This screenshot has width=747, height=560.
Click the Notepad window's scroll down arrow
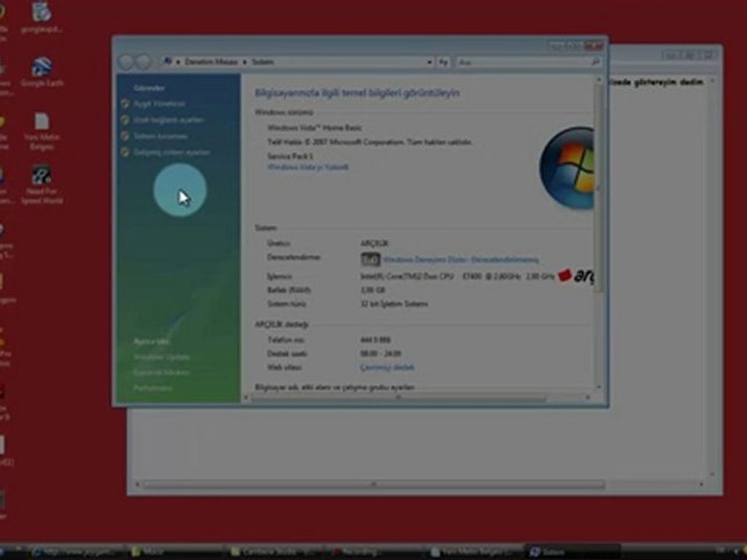coord(712,474)
